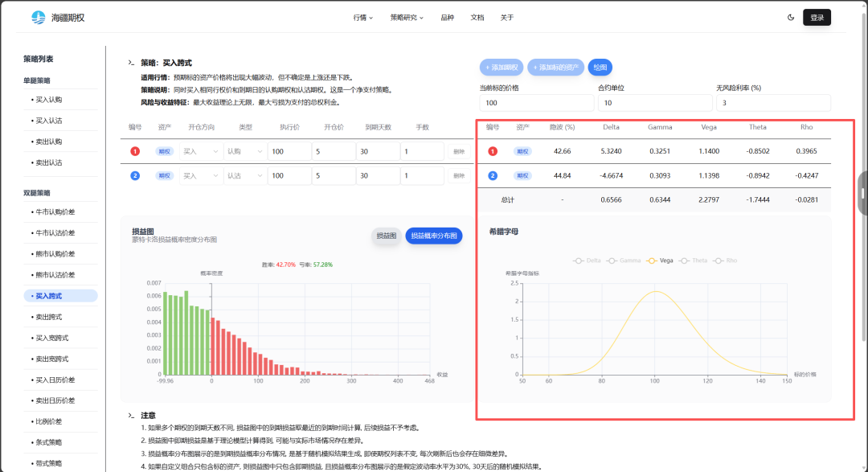Open the 行情 menu in top navigation
Image resolution: width=868 pixels, height=472 pixels.
tap(362, 17)
